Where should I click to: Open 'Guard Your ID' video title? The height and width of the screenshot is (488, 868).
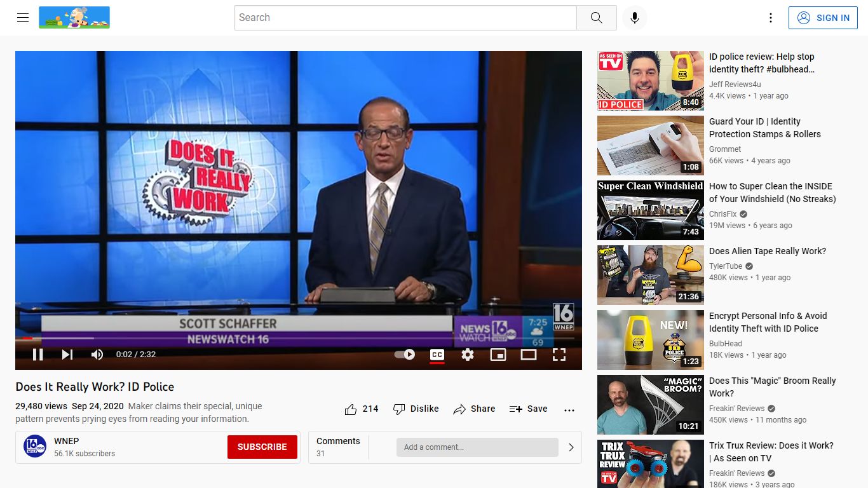(x=765, y=128)
